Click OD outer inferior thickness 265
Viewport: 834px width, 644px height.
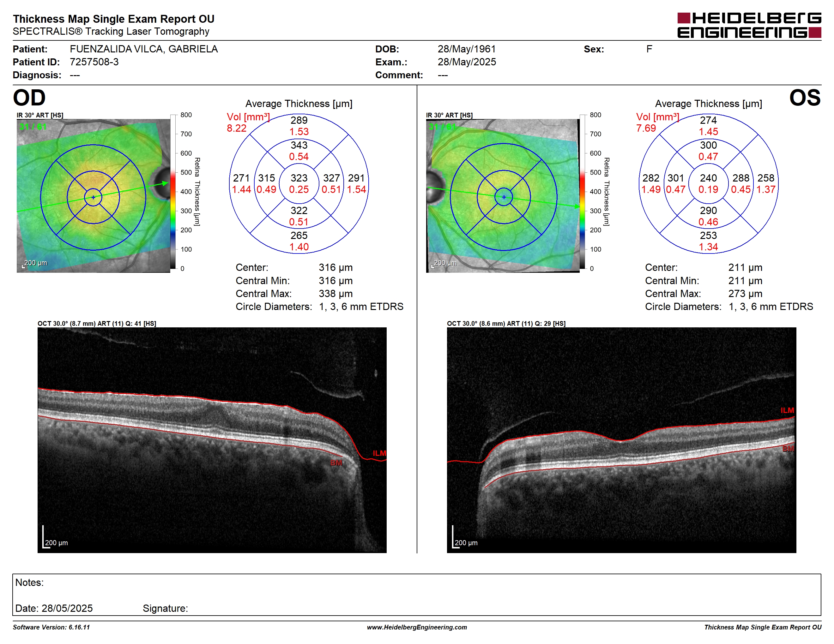(299, 236)
